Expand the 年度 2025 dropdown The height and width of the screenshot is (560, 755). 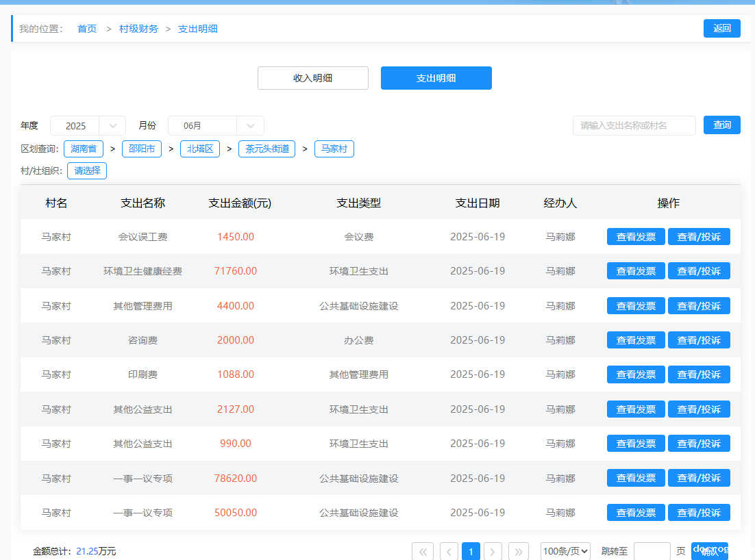coord(88,126)
